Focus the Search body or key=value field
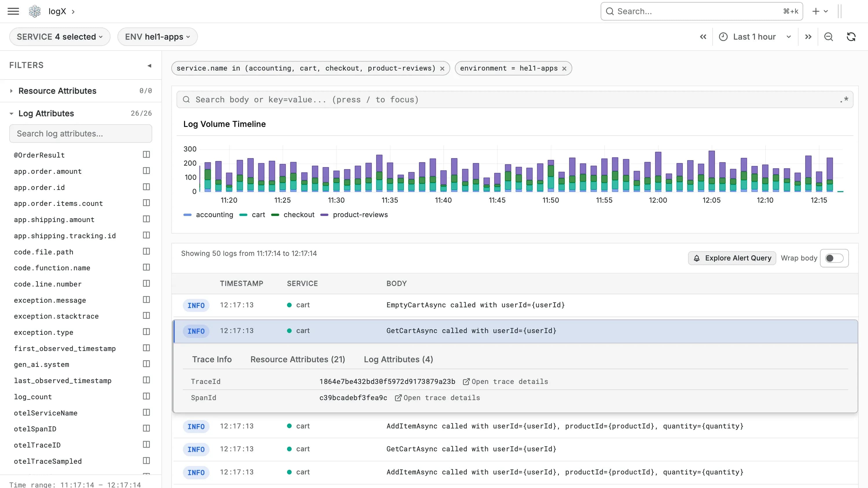This screenshot has width=868, height=488. tap(514, 99)
